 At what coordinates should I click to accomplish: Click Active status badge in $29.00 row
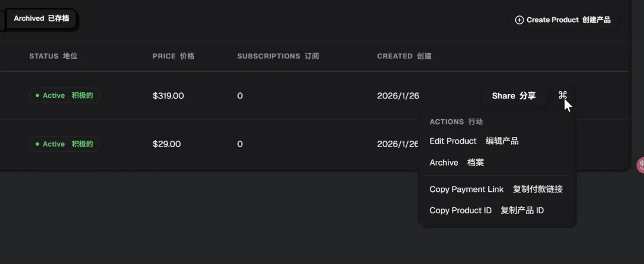pyautogui.click(x=64, y=144)
